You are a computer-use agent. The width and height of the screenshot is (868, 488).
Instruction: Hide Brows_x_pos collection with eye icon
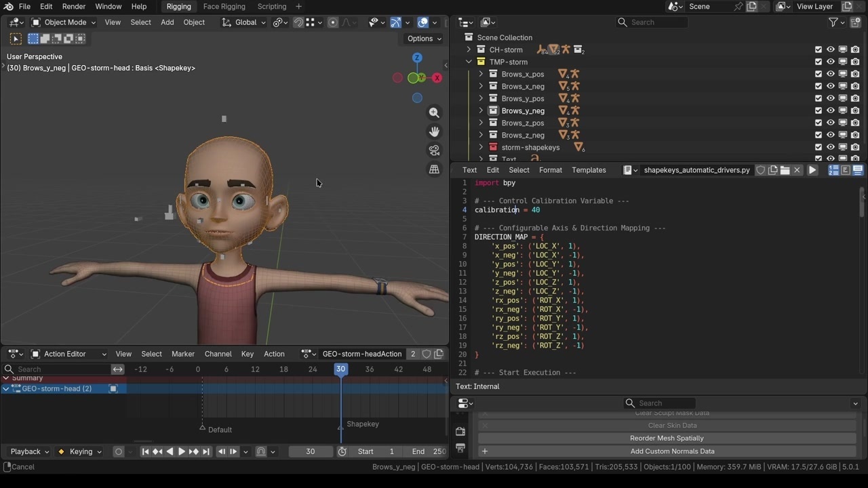(x=831, y=74)
